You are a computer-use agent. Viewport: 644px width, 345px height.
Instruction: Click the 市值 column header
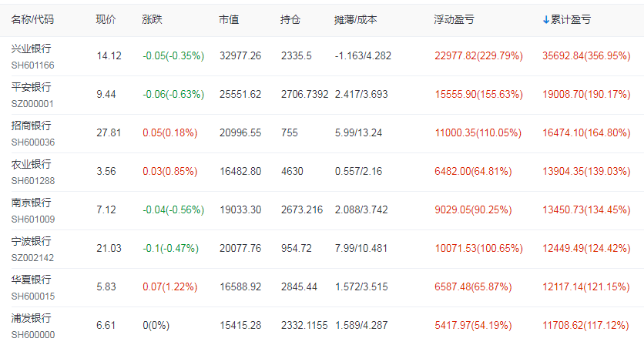pos(229,19)
